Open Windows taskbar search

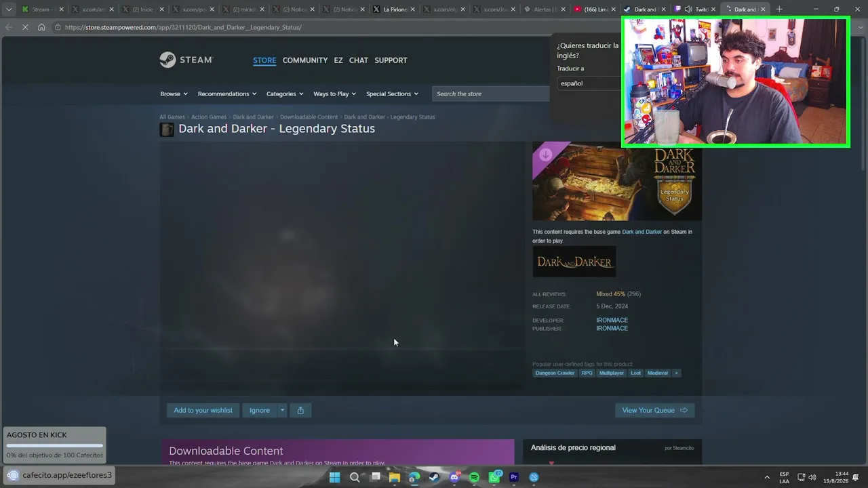point(355,477)
